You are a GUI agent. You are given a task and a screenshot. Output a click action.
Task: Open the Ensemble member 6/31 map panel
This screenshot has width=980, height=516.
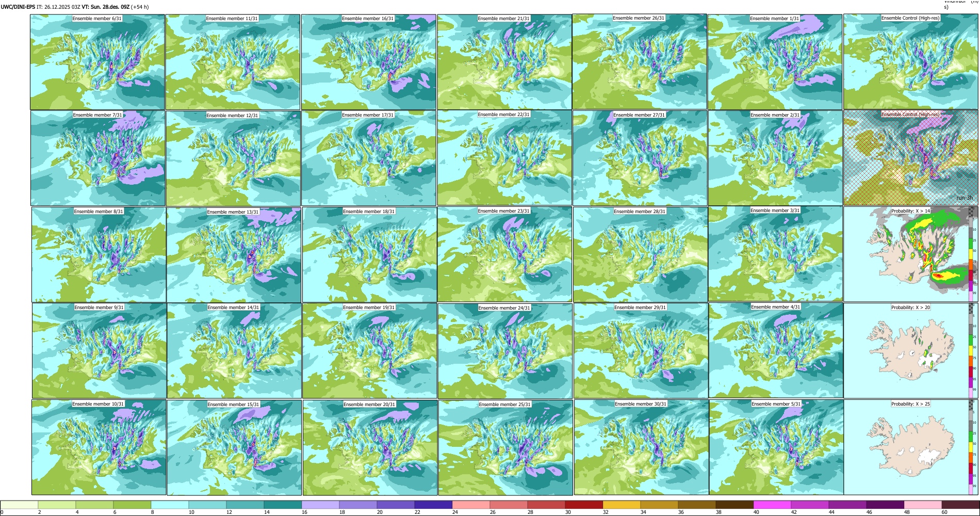click(x=97, y=62)
